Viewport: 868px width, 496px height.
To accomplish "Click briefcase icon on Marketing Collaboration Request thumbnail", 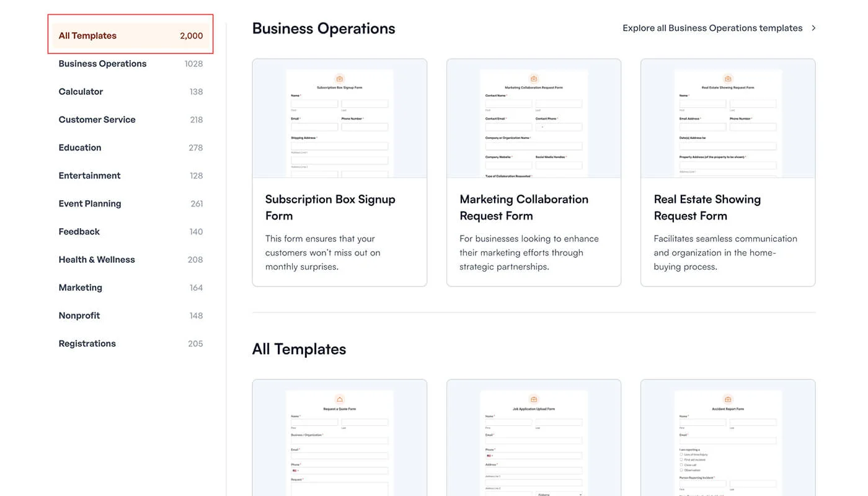I will [533, 79].
